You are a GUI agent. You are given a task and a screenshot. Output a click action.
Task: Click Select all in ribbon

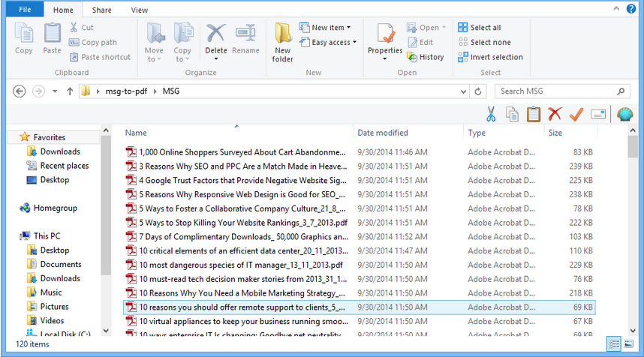click(x=480, y=28)
